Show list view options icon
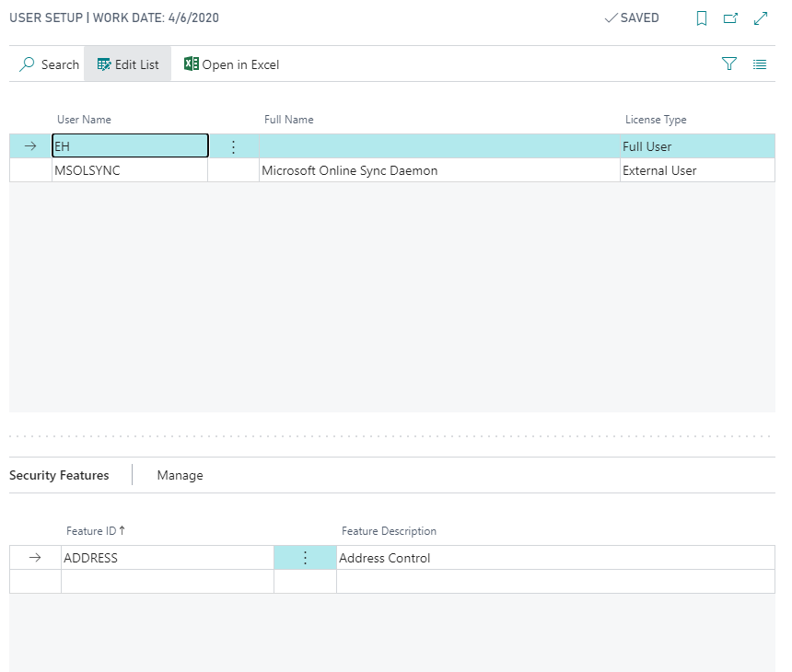This screenshot has height=672, width=792. coord(759,64)
